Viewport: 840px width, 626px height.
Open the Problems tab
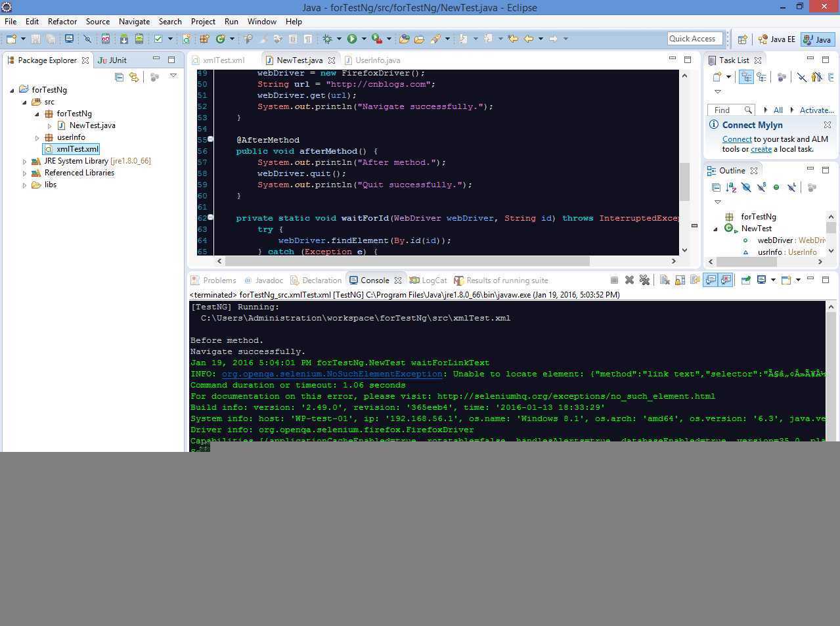[213, 280]
